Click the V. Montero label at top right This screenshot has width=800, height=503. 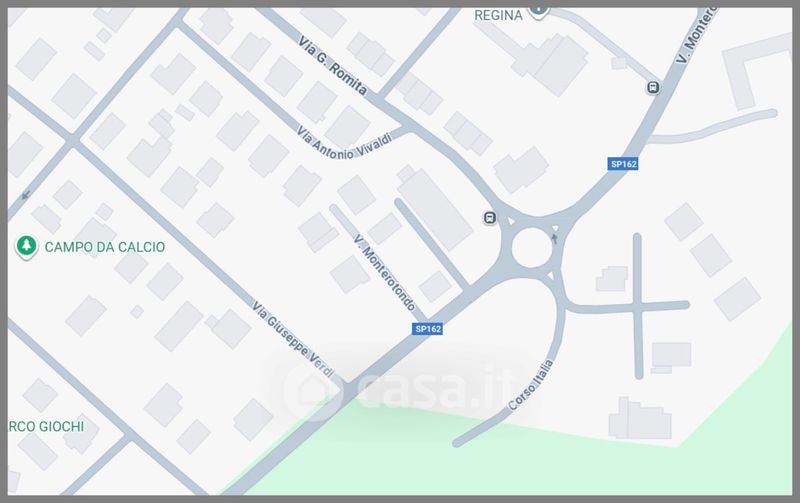pos(697,35)
